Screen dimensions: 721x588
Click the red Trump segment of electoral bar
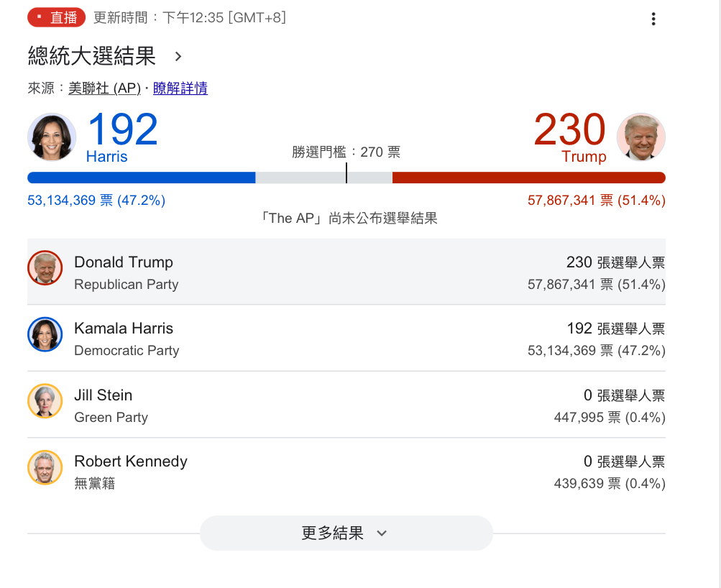[x=528, y=178]
